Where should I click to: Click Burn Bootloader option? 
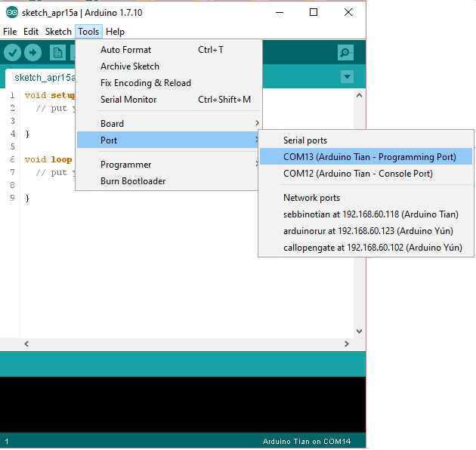[133, 181]
